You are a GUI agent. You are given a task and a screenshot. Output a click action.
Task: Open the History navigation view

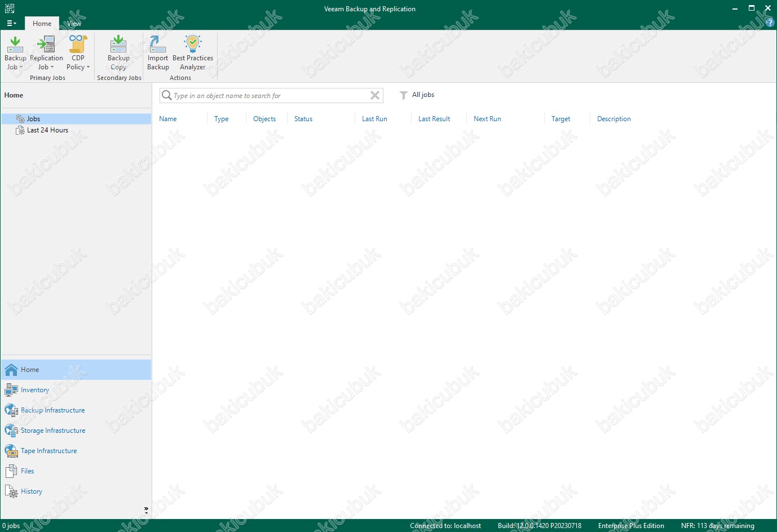[x=76, y=491]
